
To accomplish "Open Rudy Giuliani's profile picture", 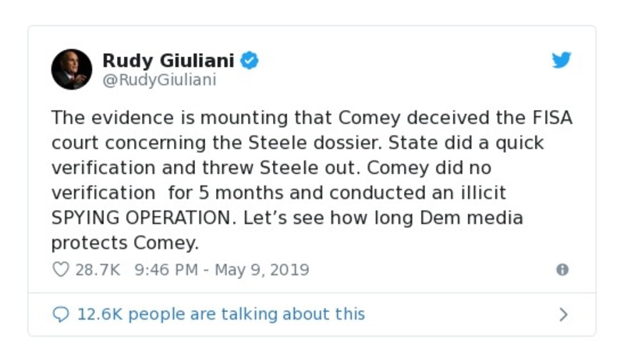I will (x=72, y=69).
